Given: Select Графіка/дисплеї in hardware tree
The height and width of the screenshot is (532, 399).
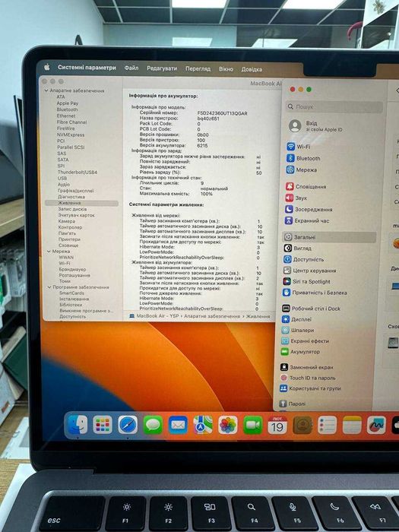Looking at the screenshot, I should coord(76,191).
